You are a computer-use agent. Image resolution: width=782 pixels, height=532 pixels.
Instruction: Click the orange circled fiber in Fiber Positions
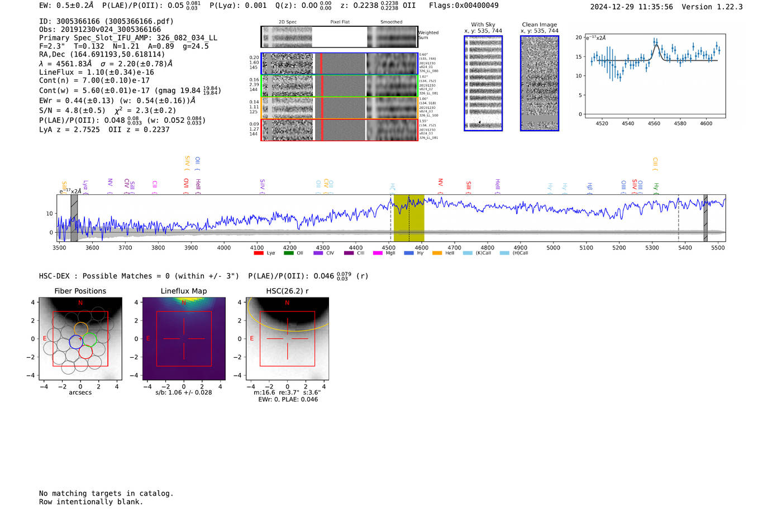point(80,329)
